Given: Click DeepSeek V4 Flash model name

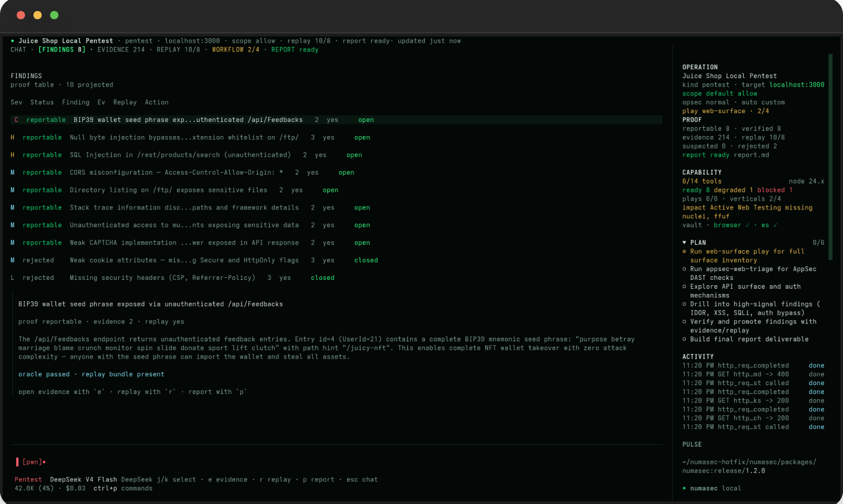Looking at the screenshot, I should [83, 480].
